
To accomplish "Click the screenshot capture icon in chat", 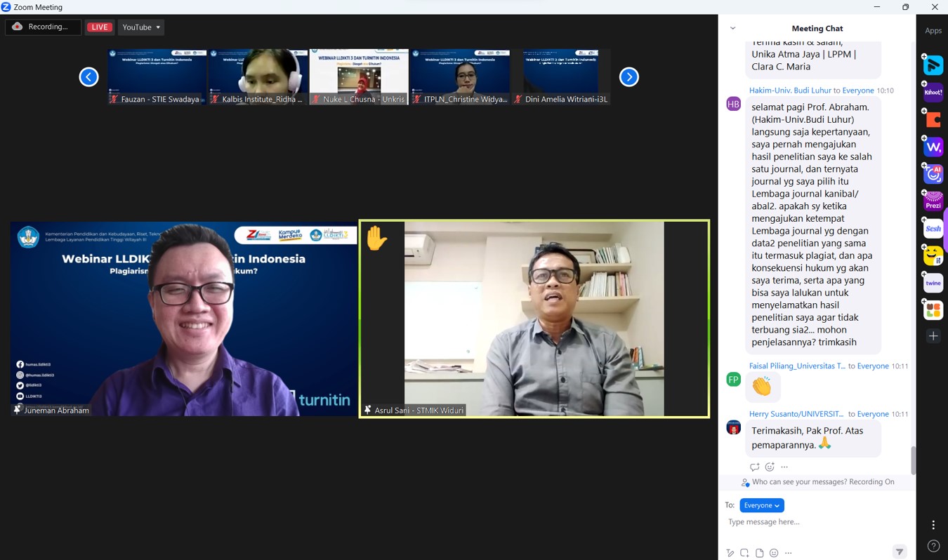I will click(x=744, y=553).
